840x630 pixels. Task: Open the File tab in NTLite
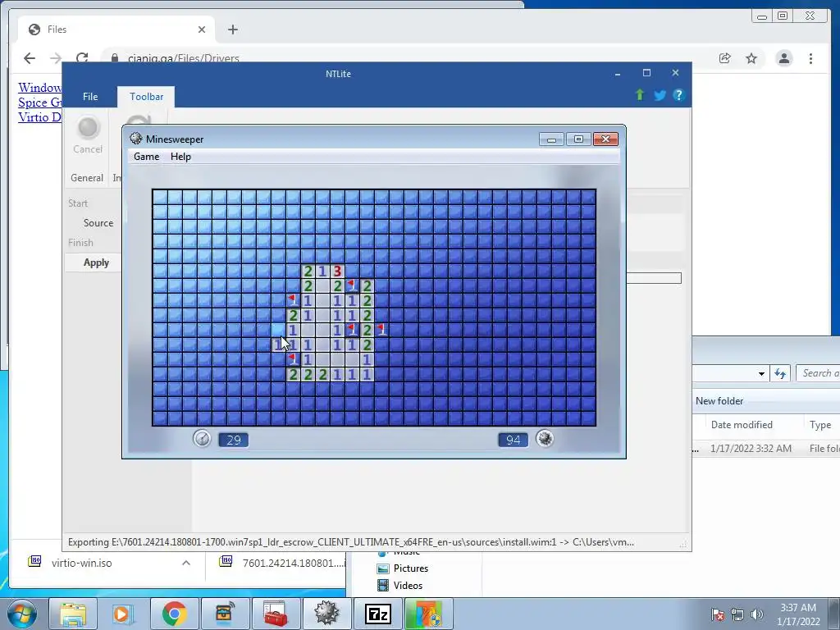click(x=90, y=97)
